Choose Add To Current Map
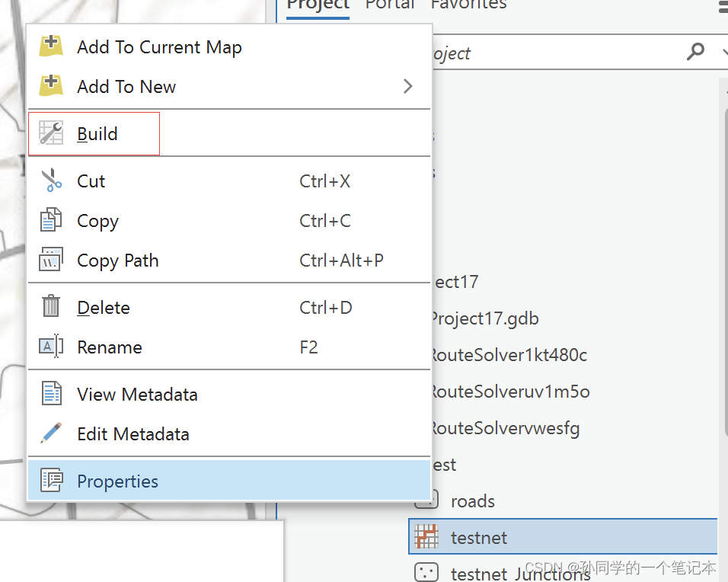728x582 pixels. tap(229, 47)
